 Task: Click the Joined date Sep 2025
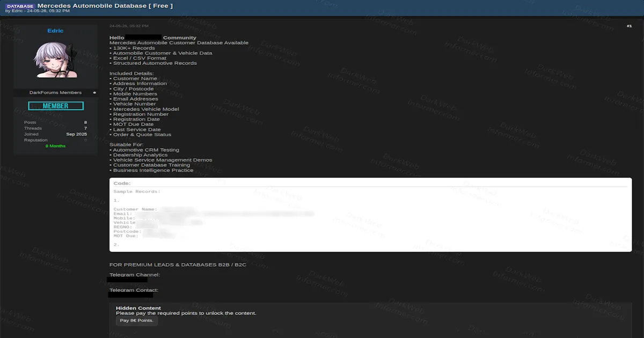(x=77, y=134)
